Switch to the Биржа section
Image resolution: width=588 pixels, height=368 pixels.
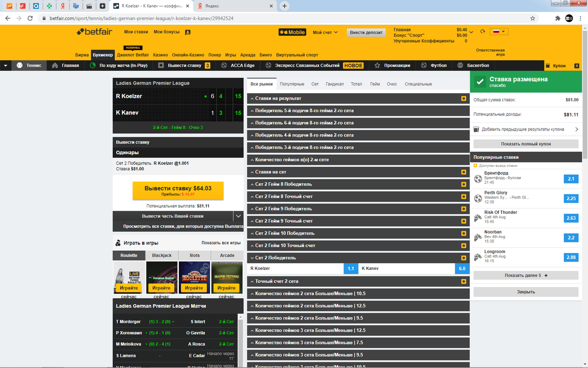pos(82,55)
